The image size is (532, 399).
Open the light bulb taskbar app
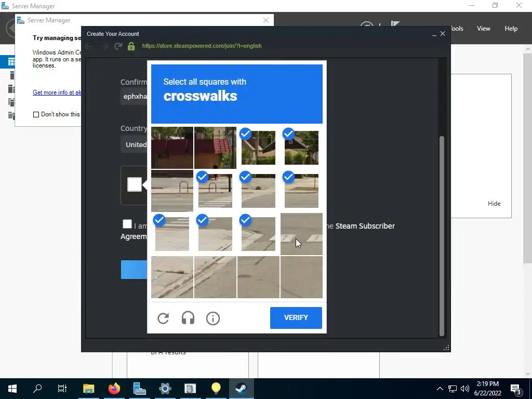[x=216, y=389]
